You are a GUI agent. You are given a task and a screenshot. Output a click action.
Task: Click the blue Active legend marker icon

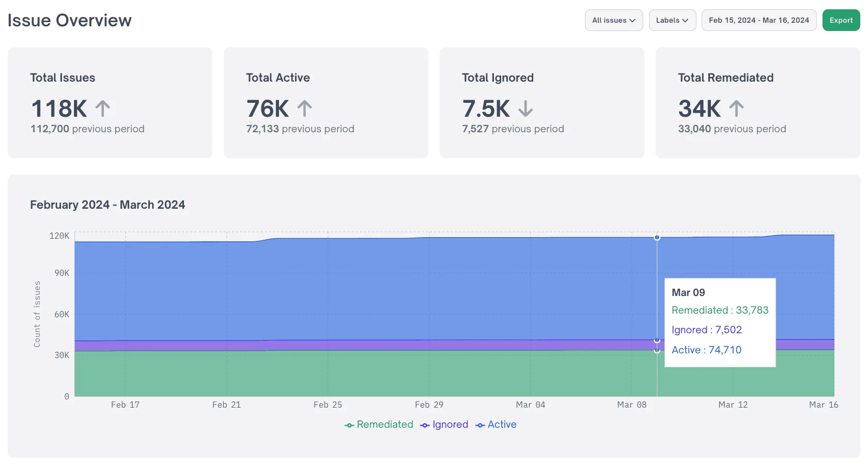coord(479,424)
